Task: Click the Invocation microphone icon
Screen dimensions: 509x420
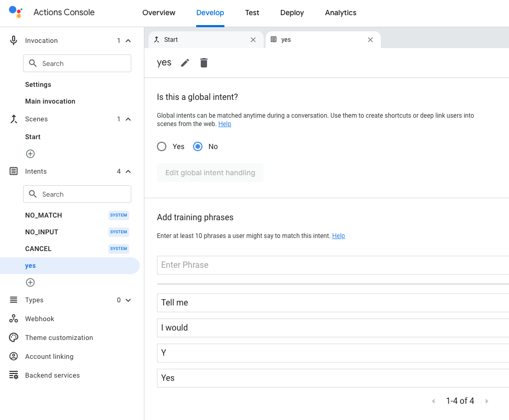Action: click(x=13, y=40)
